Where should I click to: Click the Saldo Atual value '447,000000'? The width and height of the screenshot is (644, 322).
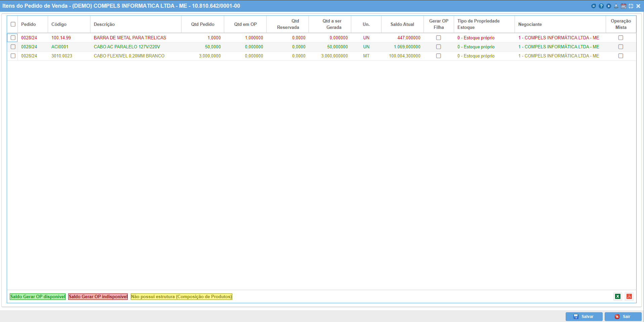pyautogui.click(x=409, y=38)
